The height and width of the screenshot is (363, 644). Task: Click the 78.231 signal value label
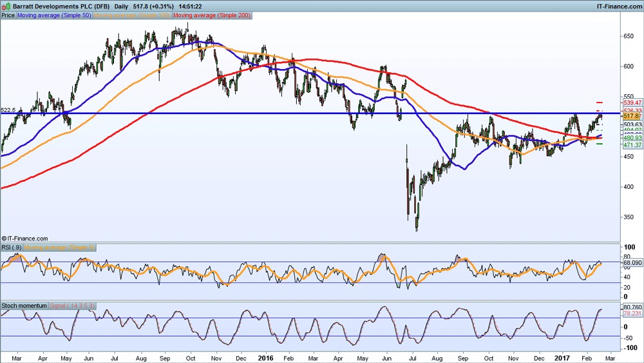(x=632, y=313)
